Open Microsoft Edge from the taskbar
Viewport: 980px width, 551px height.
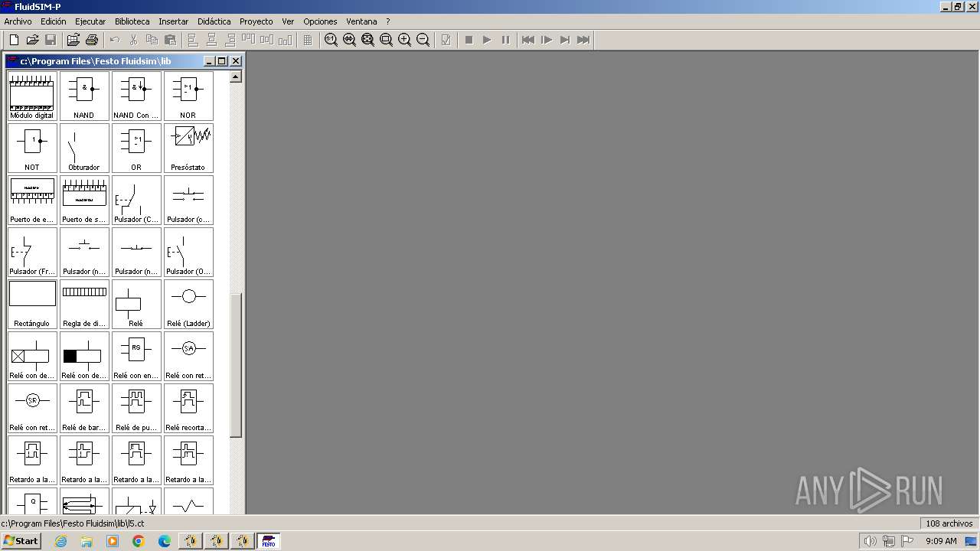(x=165, y=541)
